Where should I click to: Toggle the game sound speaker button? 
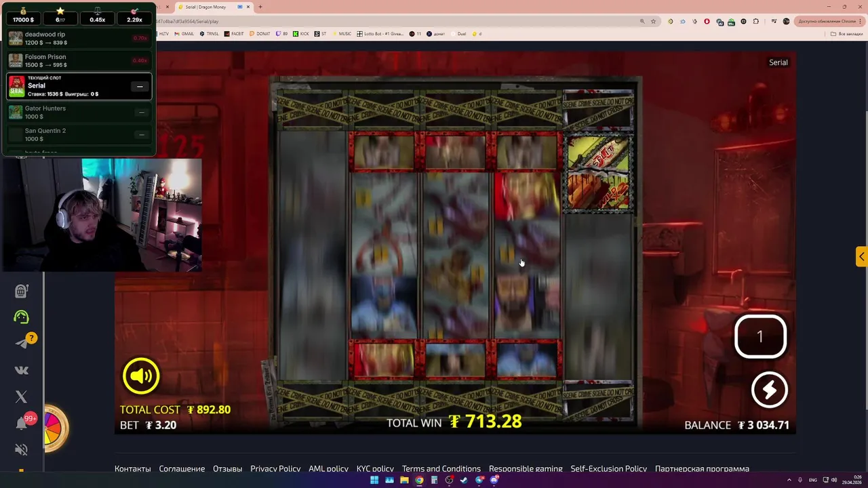(141, 375)
